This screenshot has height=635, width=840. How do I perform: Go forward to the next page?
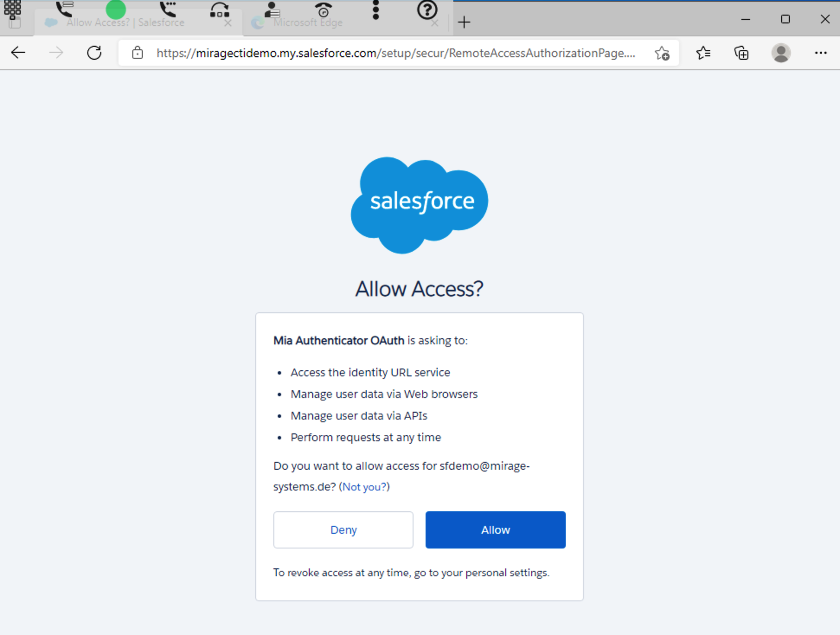pyautogui.click(x=56, y=53)
